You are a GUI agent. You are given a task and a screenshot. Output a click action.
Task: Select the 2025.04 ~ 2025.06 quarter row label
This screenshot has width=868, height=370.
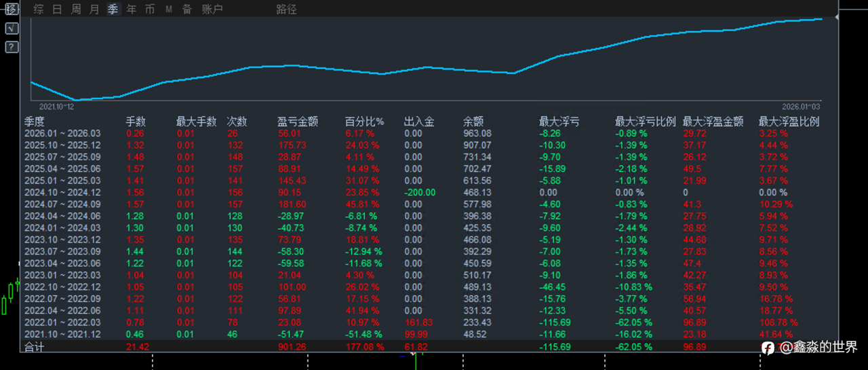point(62,169)
